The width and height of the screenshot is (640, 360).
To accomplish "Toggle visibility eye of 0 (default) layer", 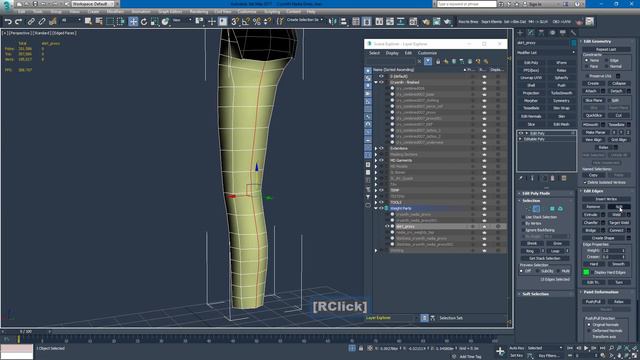I will 381,76.
